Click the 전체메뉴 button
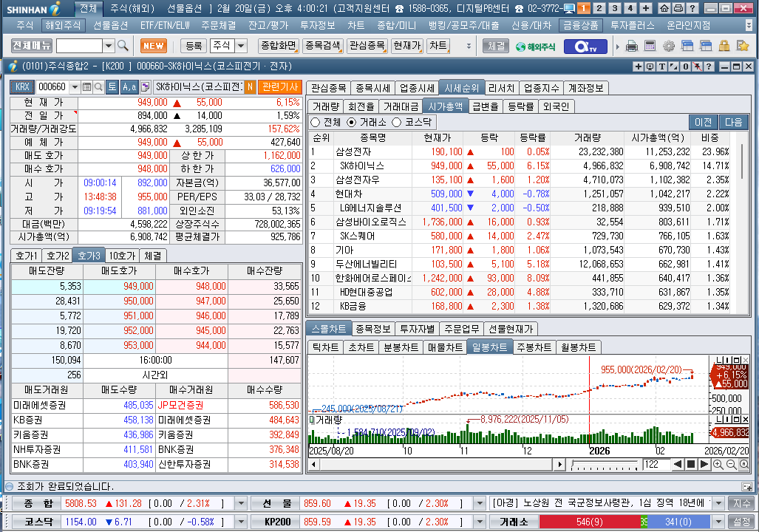 coord(32,46)
